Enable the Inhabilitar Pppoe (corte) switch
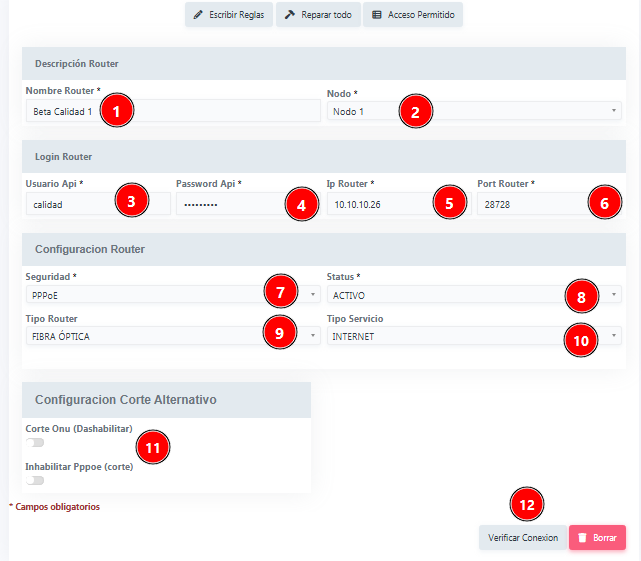 tap(35, 480)
